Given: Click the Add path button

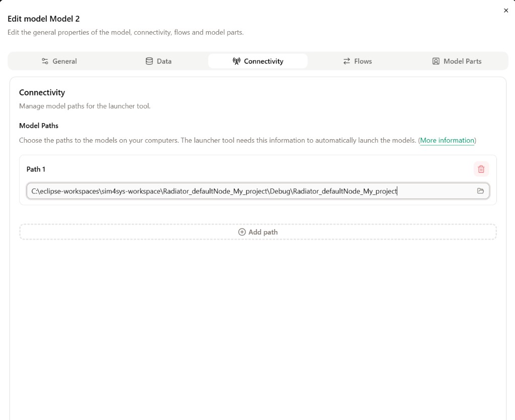Looking at the screenshot, I should click(258, 232).
